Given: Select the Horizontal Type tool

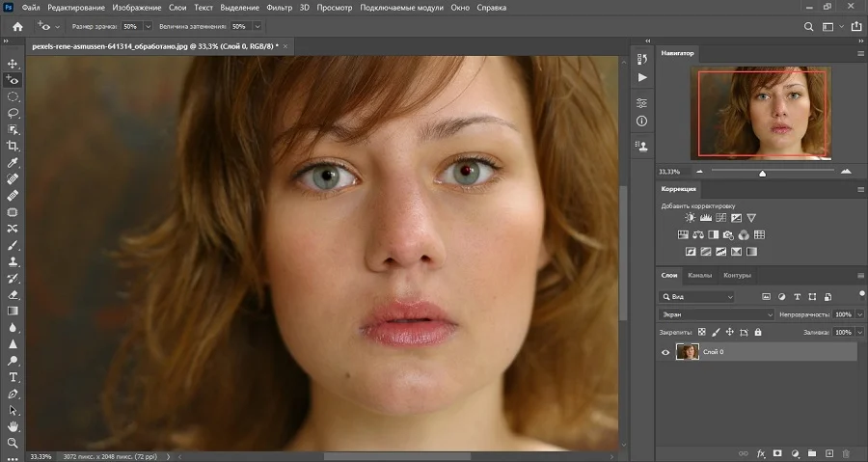Looking at the screenshot, I should point(13,377).
